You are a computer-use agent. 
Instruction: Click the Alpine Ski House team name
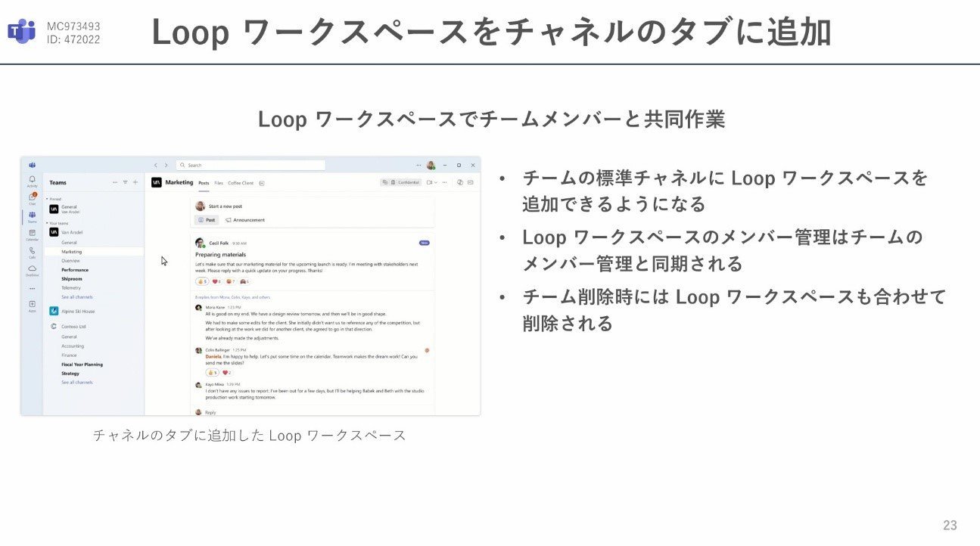pos(78,311)
